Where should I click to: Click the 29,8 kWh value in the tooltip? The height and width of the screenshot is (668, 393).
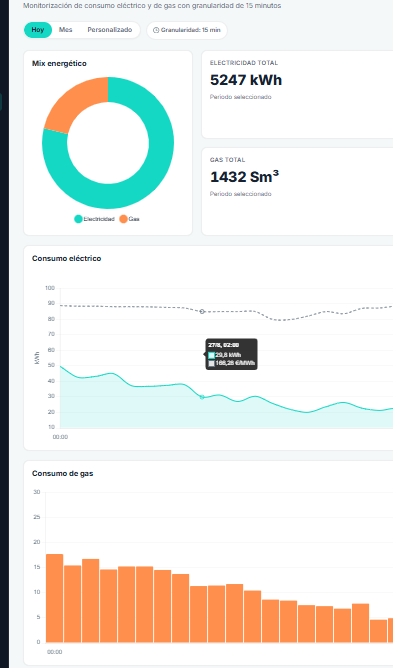pos(228,355)
